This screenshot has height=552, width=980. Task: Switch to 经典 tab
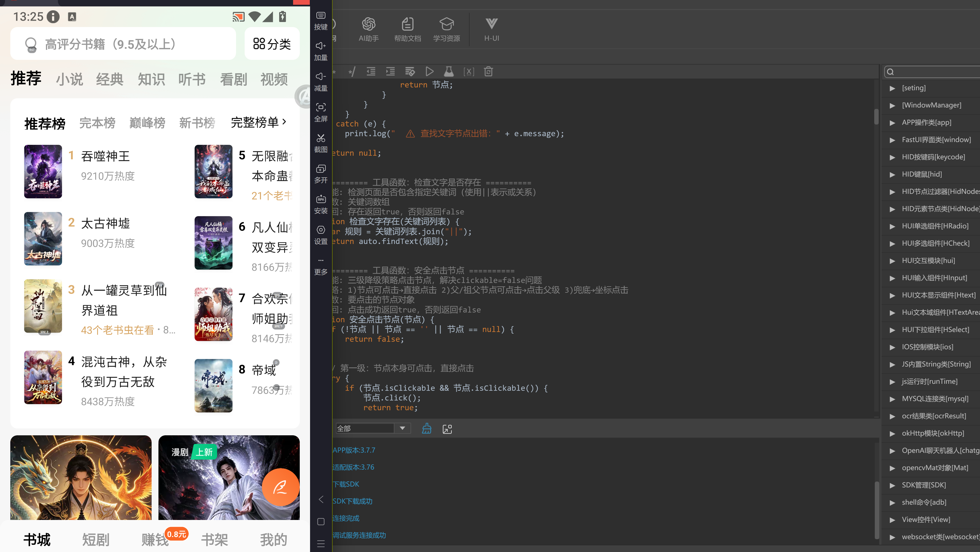coord(110,80)
